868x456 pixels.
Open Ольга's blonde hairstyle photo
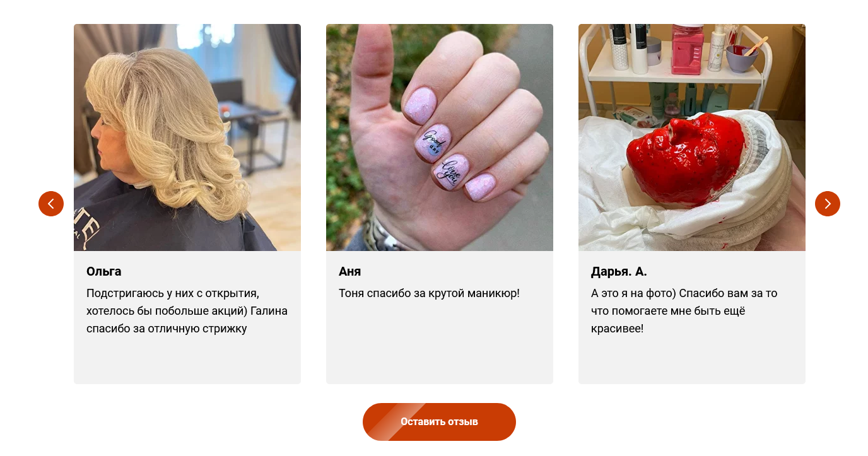[x=187, y=137]
